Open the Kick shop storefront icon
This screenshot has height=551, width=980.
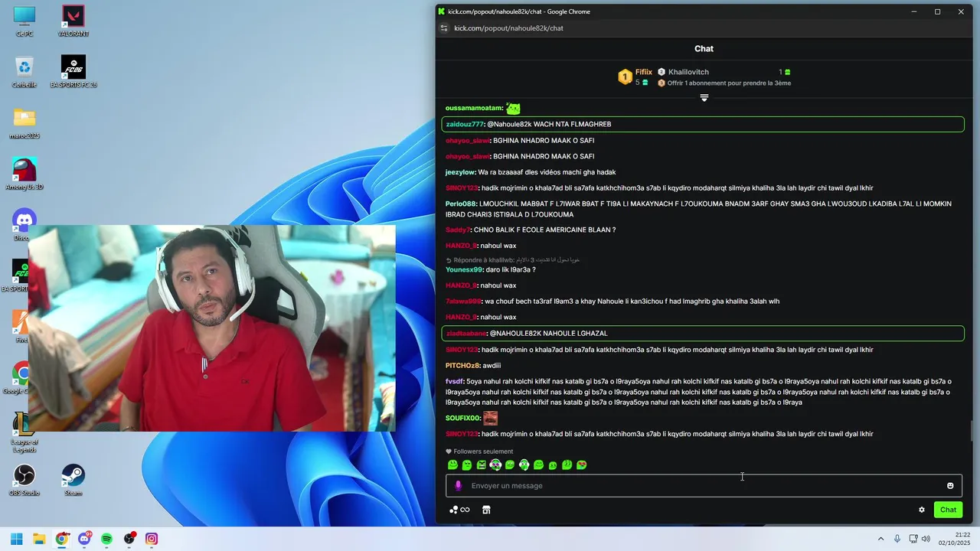pos(486,510)
